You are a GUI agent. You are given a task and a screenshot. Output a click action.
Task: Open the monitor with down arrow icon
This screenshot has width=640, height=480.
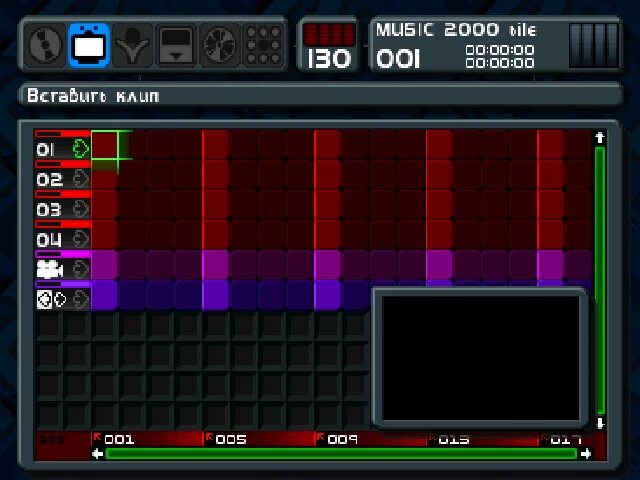tap(176, 45)
